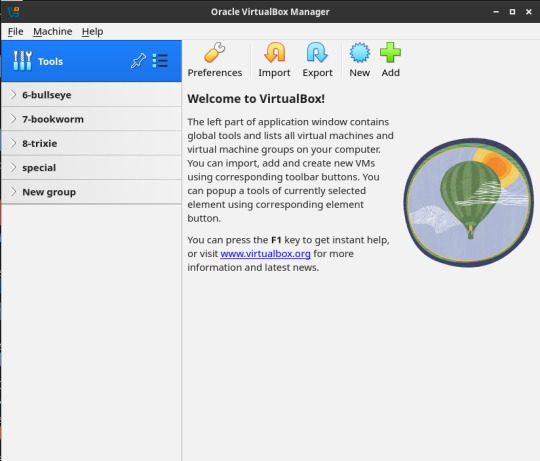540x461 pixels.
Task: Expand the special group chevron
Action: (x=13, y=167)
